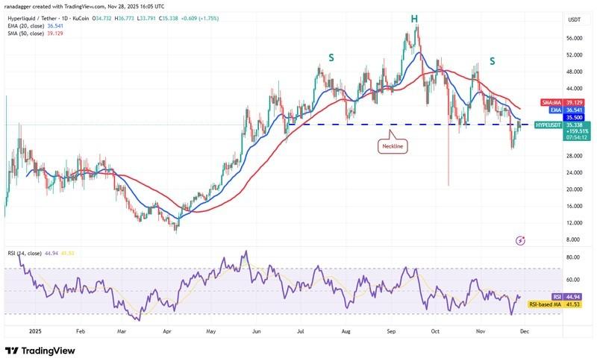The image size is (597, 364).
Task: Click the red SMA:MA price axis label
Action: pyautogui.click(x=552, y=101)
